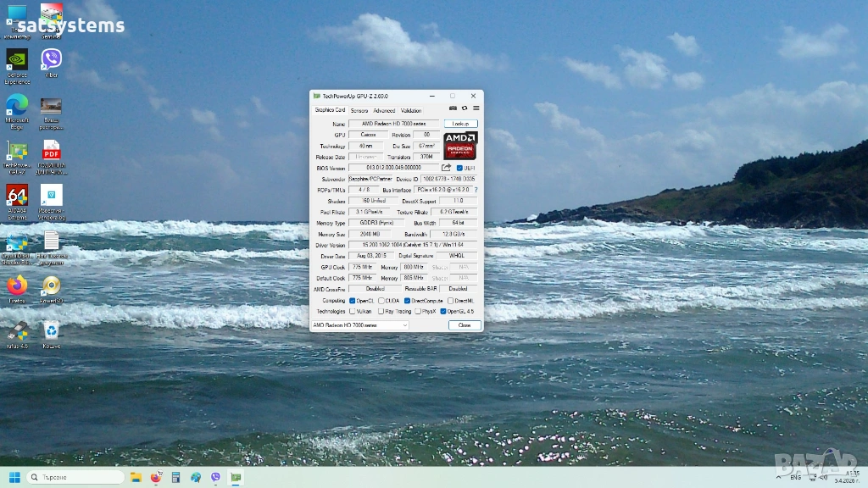
Task: Click the BIOS export share icon
Action: (x=447, y=168)
